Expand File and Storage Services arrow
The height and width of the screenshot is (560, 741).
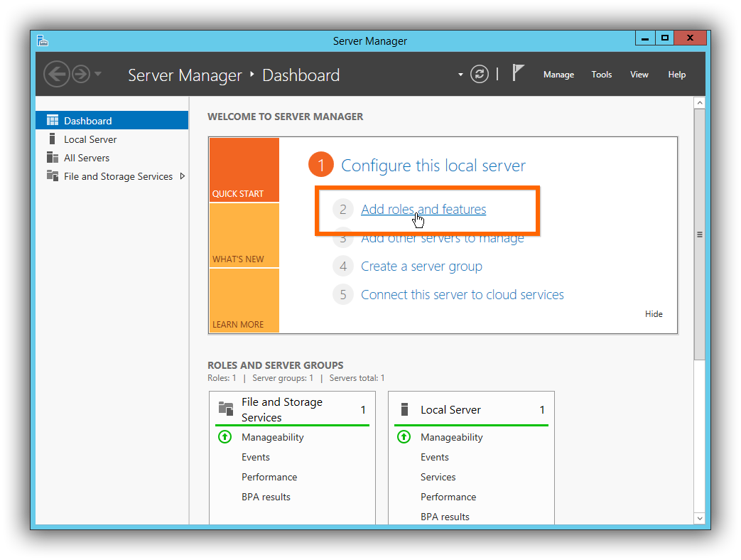(182, 176)
